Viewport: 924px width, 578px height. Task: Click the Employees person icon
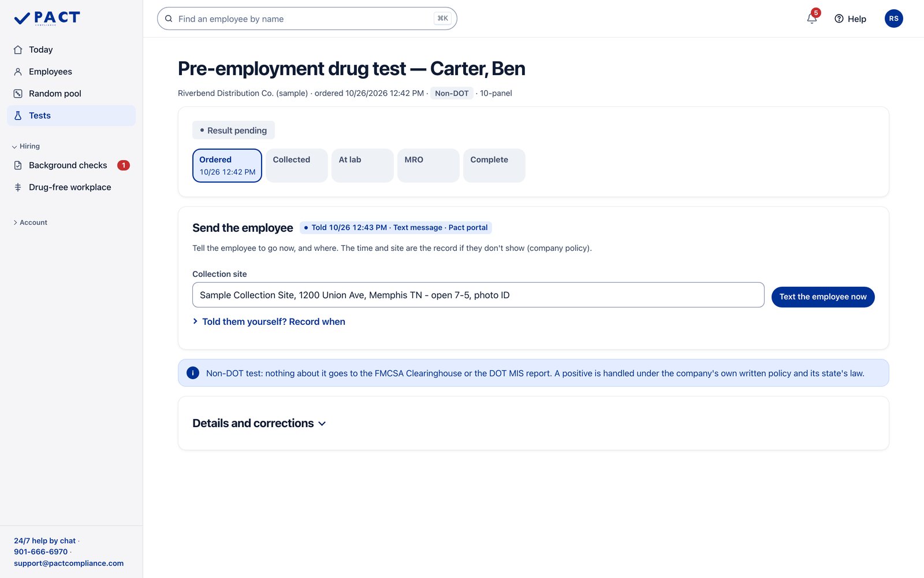pos(18,72)
